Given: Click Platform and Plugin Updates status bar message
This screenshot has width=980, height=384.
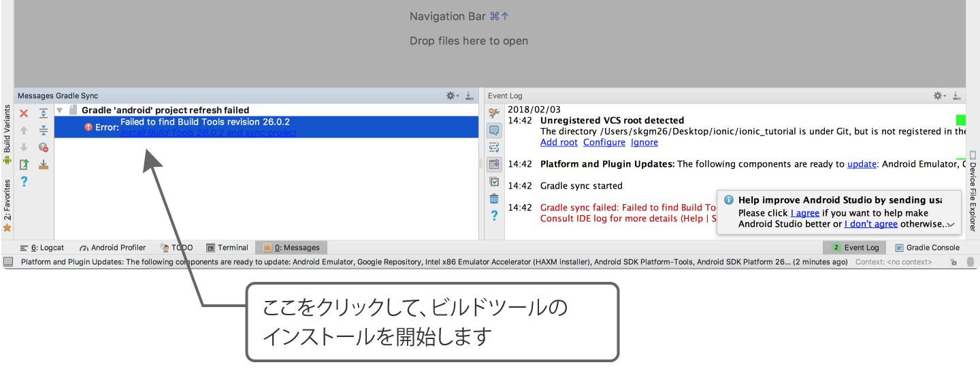Looking at the screenshot, I should pyautogui.click(x=434, y=261).
